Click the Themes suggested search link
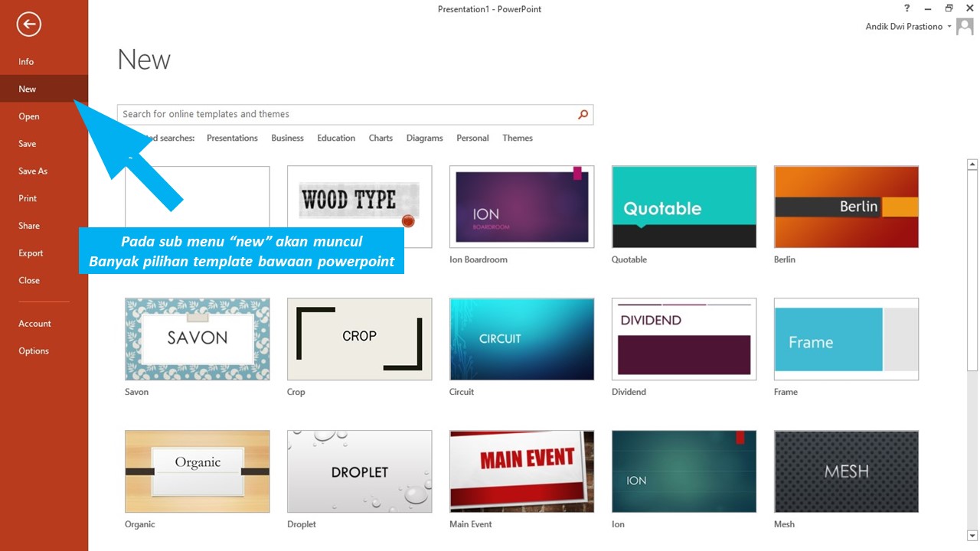Viewport: 980px width, 551px height. tap(517, 138)
